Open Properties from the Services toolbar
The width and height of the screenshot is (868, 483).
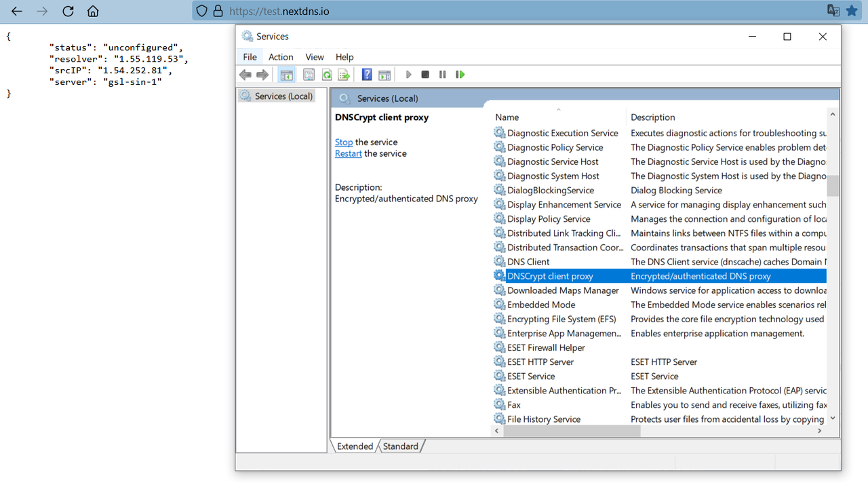tap(309, 75)
